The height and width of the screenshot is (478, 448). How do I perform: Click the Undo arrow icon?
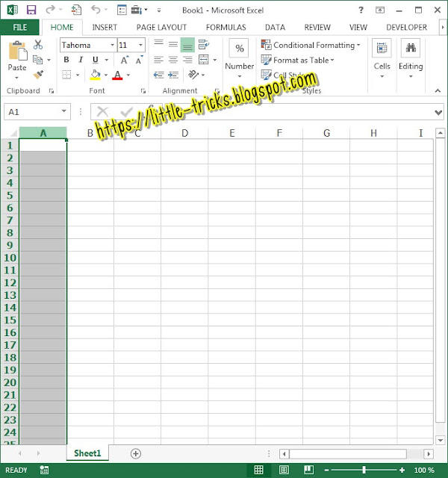click(x=96, y=10)
